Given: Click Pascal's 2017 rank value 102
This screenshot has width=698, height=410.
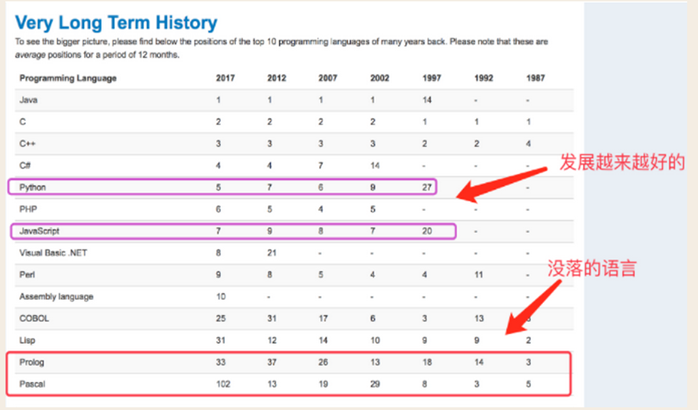Looking at the screenshot, I should tap(223, 384).
